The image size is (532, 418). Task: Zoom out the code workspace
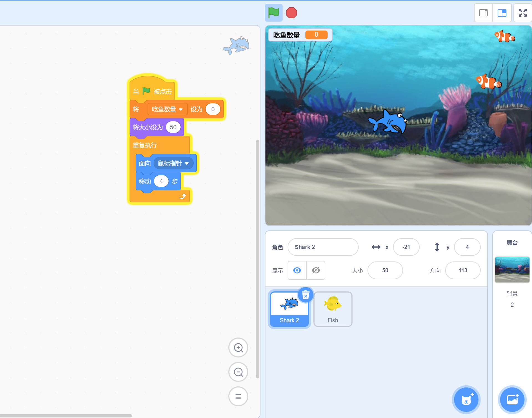pyautogui.click(x=238, y=372)
